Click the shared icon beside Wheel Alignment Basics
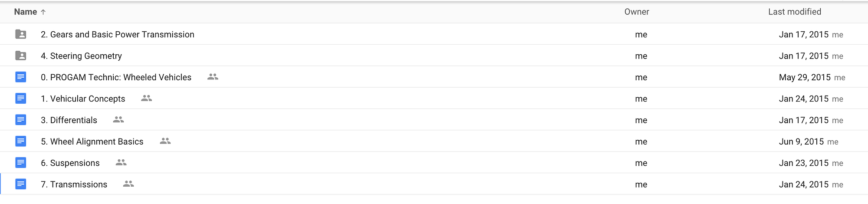This screenshot has width=868, height=204. pyautogui.click(x=165, y=141)
